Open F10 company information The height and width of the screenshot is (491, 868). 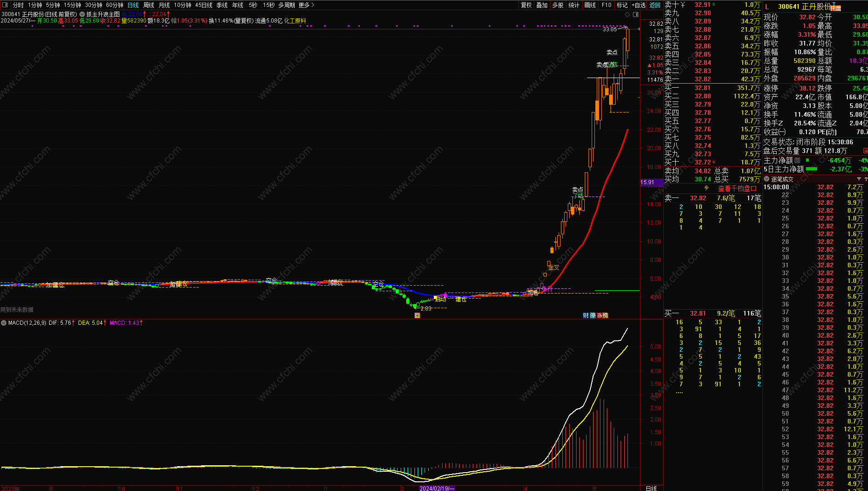[606, 5]
